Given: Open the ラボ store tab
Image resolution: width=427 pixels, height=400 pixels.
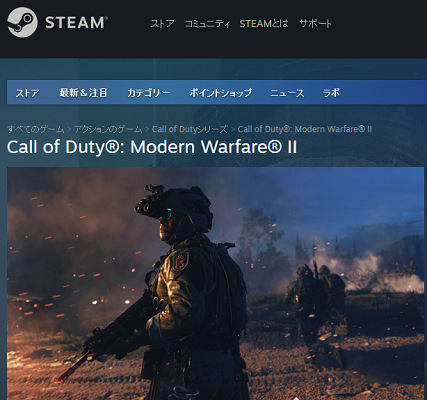Looking at the screenshot, I should (x=331, y=93).
